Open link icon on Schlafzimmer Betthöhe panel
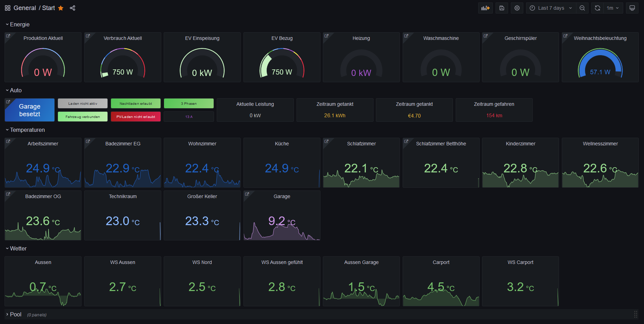 [406, 141]
